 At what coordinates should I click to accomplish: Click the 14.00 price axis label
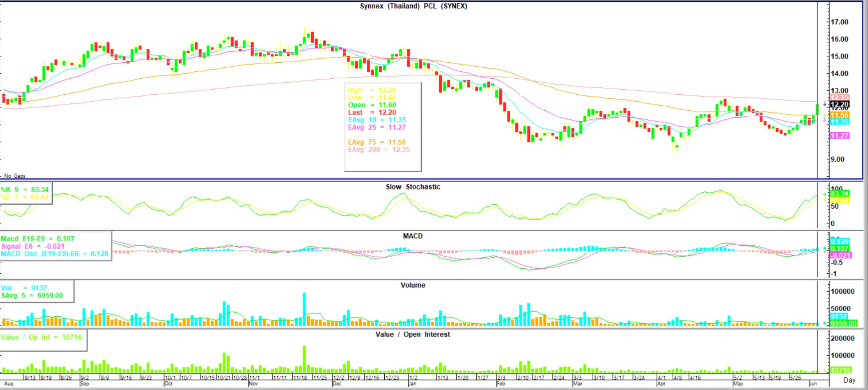click(840, 73)
